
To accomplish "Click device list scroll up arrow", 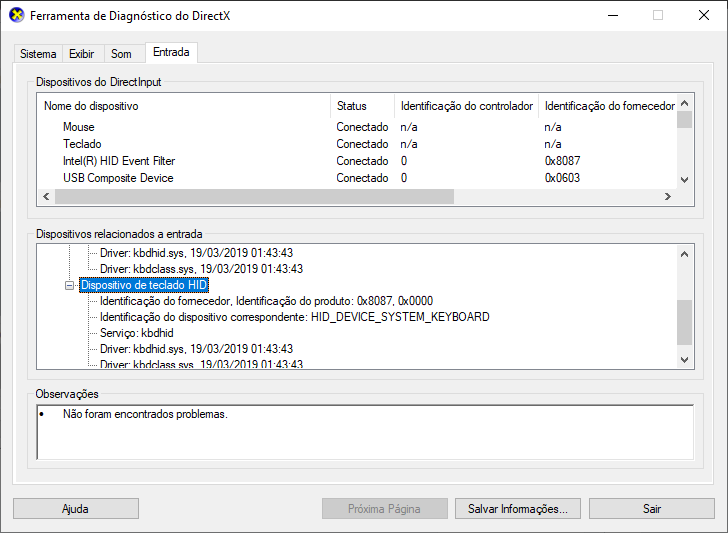I will click(684, 103).
